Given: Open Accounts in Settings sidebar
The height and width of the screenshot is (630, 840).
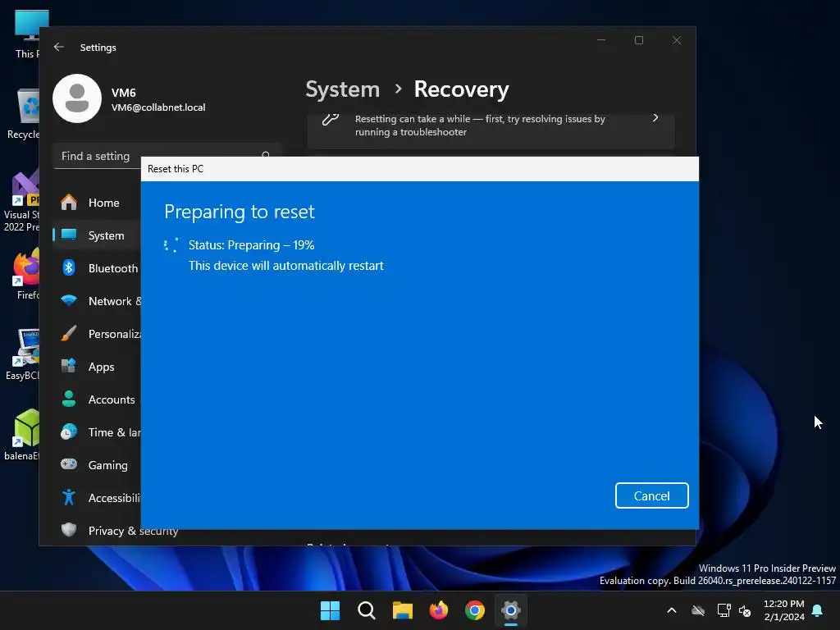Looking at the screenshot, I should point(98,399).
